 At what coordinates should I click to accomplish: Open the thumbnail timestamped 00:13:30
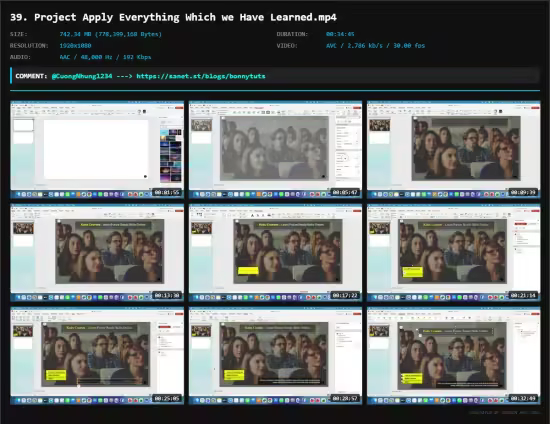(97, 253)
